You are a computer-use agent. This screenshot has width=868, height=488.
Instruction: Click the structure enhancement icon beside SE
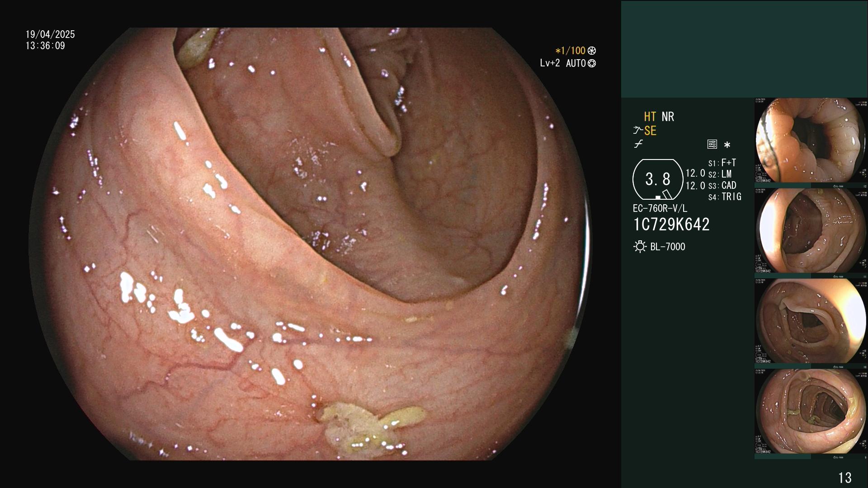tap(638, 131)
